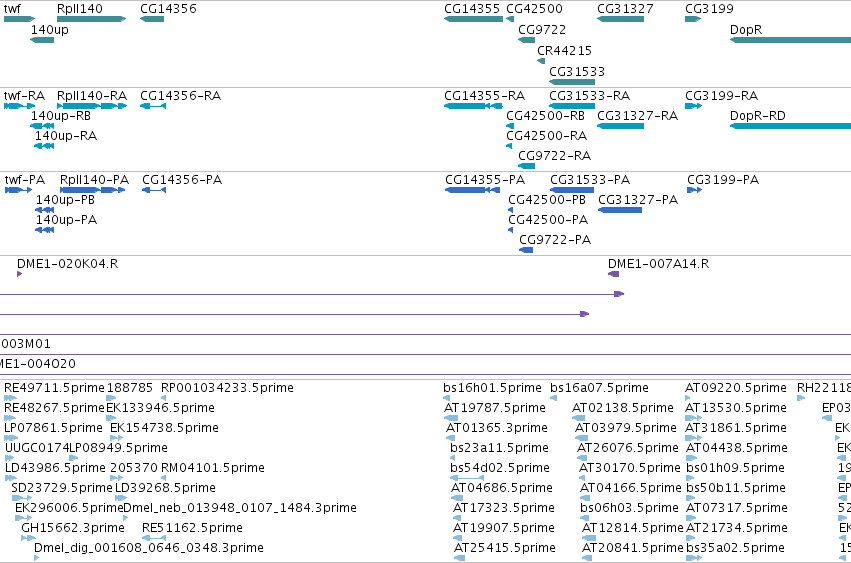Select transcript CG31533-RA label
Image resolution: width=851 pixels, height=563 pixels.
click(x=589, y=96)
